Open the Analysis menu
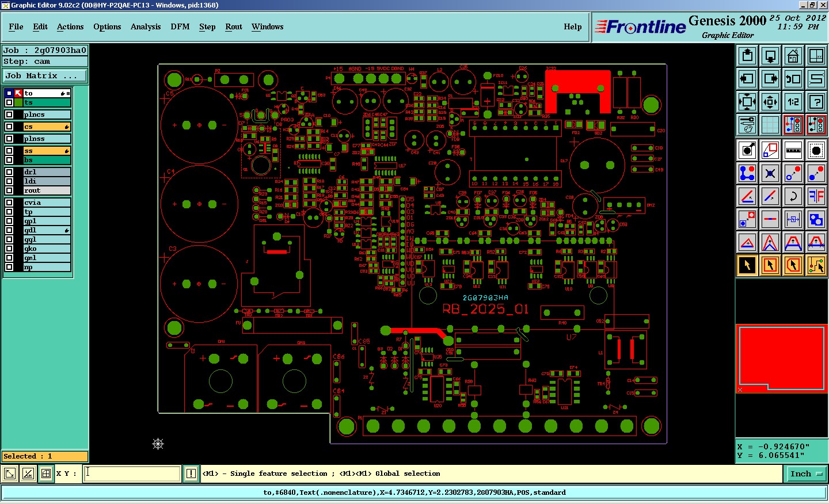 pyautogui.click(x=146, y=27)
